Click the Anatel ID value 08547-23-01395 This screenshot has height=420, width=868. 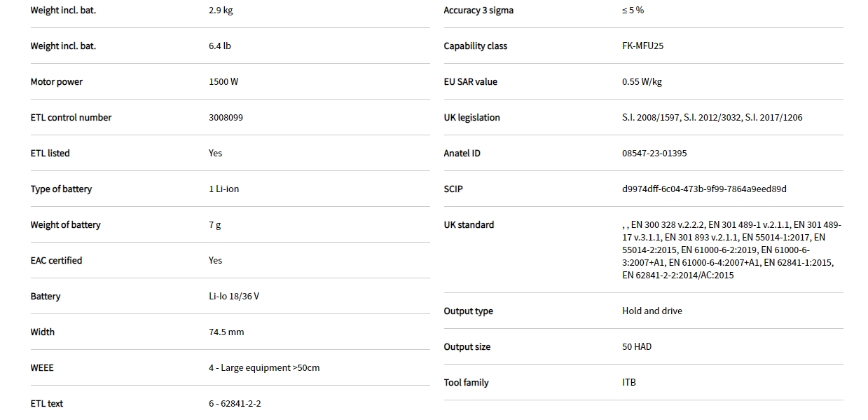tap(654, 154)
